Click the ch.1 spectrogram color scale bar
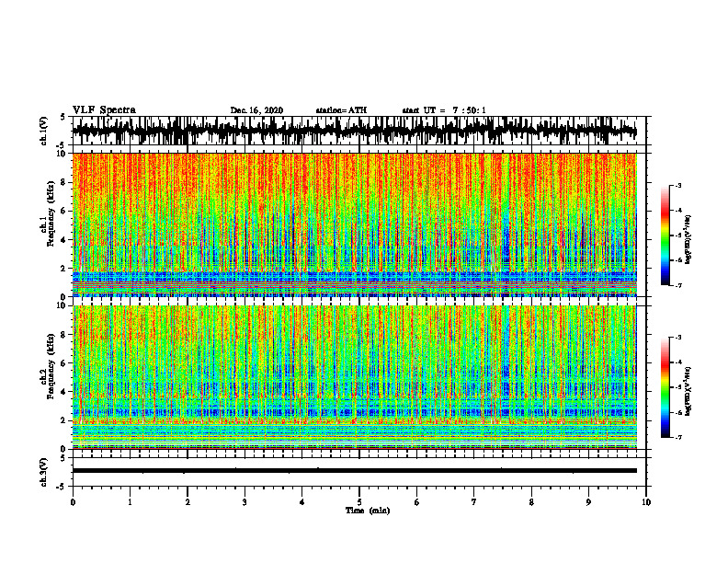Viewport: 728px width, 563px height. coord(665,236)
